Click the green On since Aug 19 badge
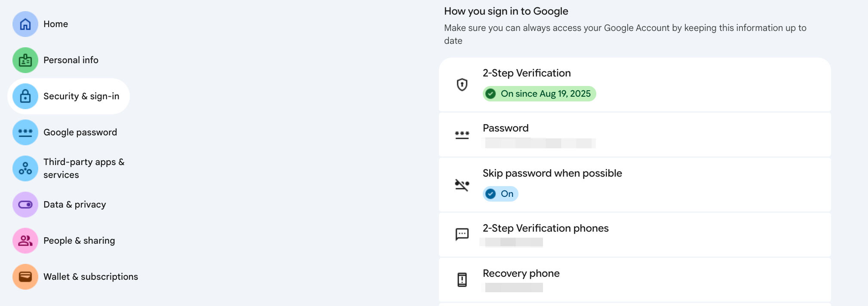The width and height of the screenshot is (868, 306). click(539, 94)
